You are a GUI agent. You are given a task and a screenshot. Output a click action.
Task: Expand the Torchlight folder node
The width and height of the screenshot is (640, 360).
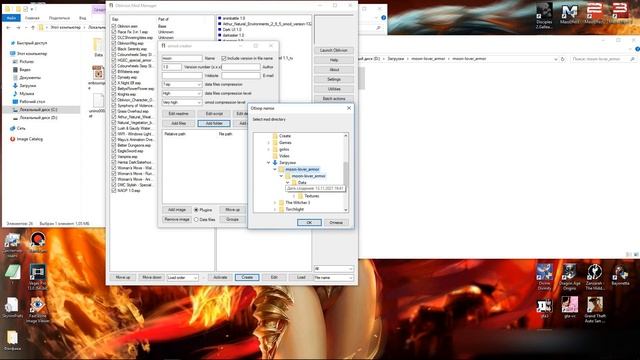[275, 209]
